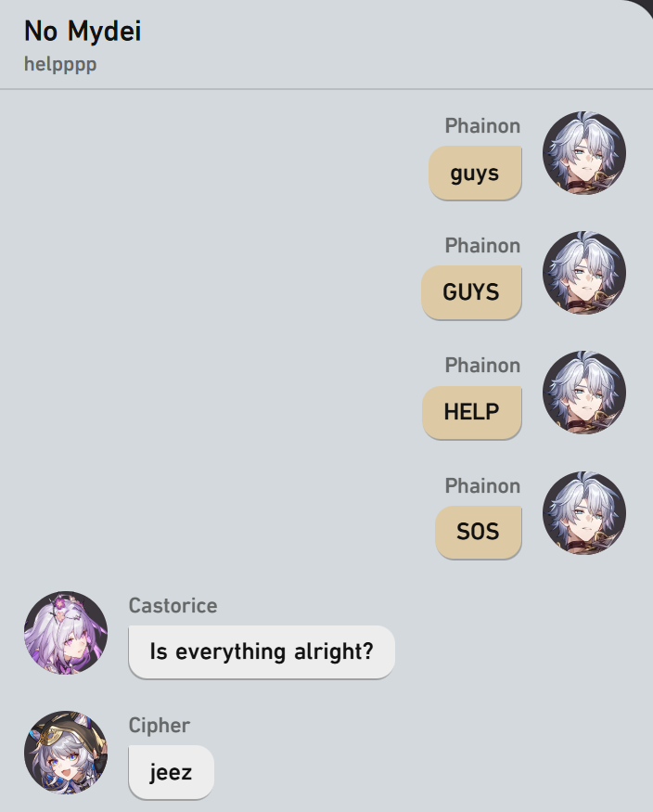653x812 pixels.
Task: Click the Phainon name above "HELP"
Action: (x=482, y=366)
